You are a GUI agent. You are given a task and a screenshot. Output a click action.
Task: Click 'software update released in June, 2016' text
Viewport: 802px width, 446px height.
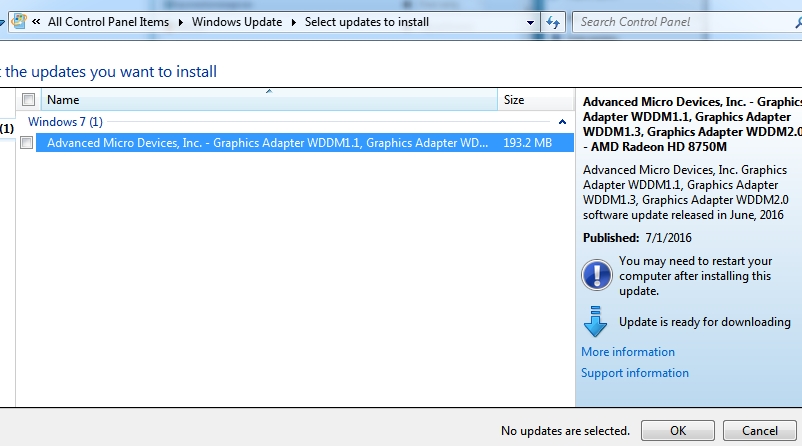[x=683, y=215]
